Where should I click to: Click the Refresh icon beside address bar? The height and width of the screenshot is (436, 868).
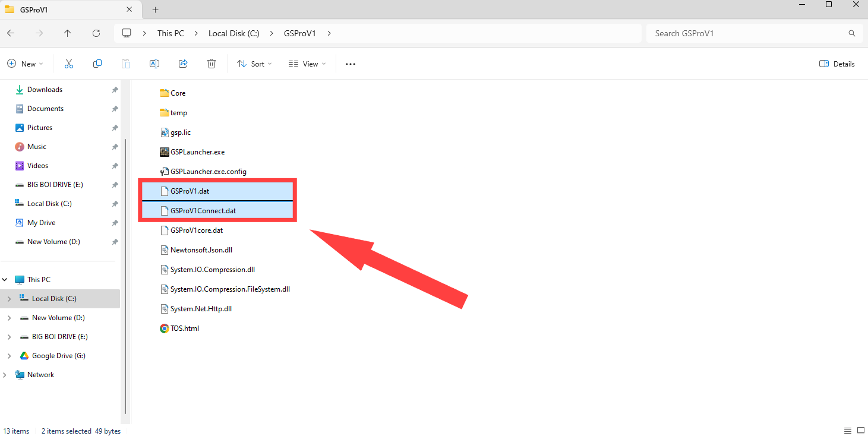(96, 33)
